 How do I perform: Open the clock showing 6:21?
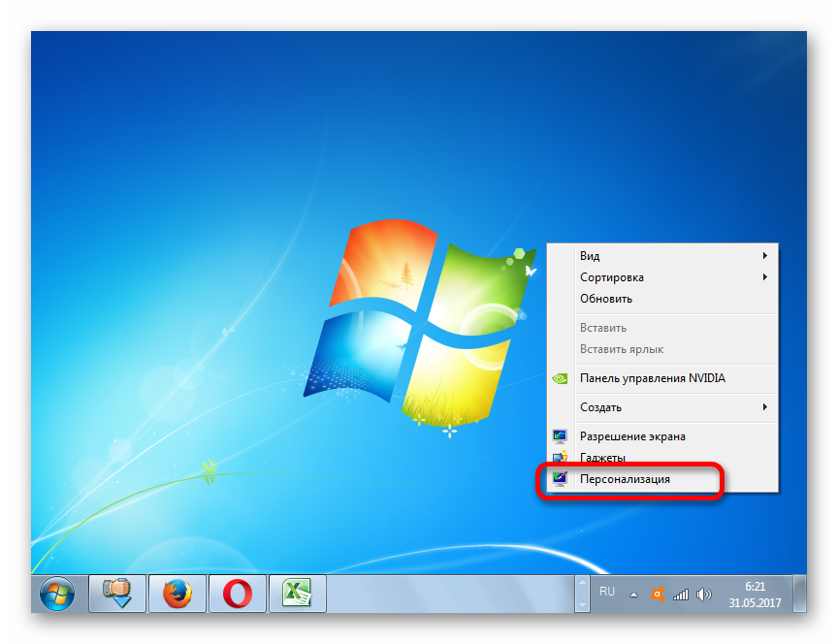754,594
